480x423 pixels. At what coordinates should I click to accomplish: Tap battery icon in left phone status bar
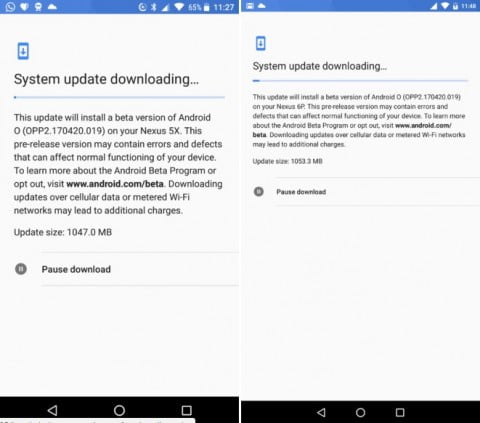[x=206, y=7]
